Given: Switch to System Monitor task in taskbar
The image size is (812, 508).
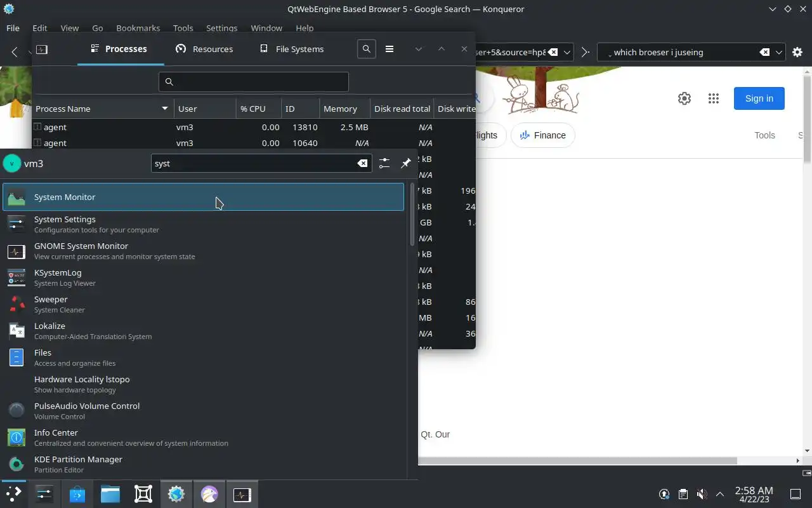Looking at the screenshot, I should (242, 494).
